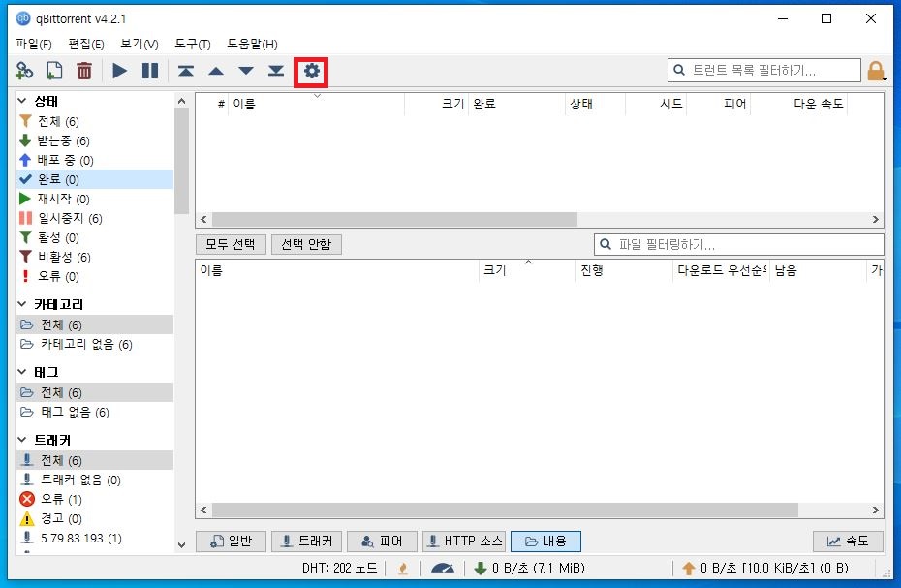Sort file list by 남음 column
The height and width of the screenshot is (588, 901).
(819, 270)
